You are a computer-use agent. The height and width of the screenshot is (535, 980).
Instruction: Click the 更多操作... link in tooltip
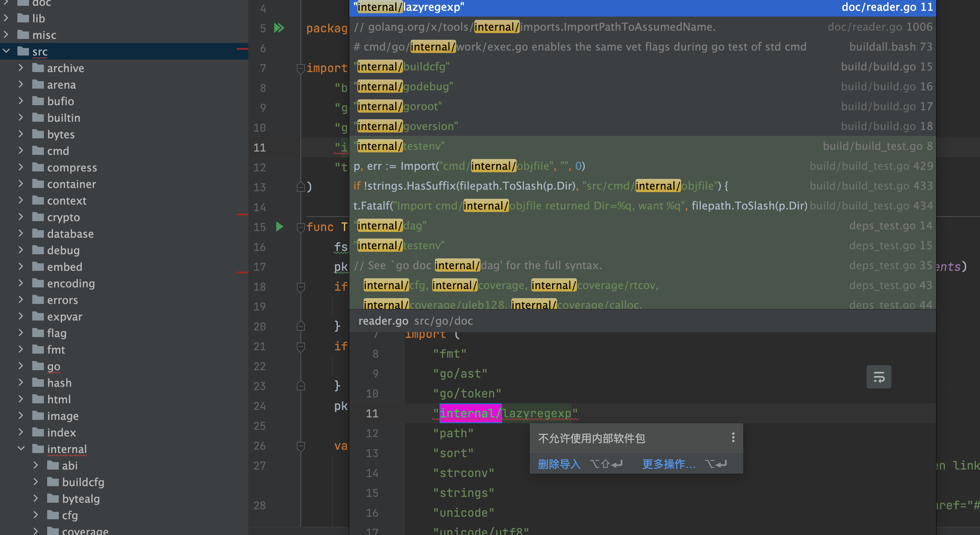[x=668, y=464]
